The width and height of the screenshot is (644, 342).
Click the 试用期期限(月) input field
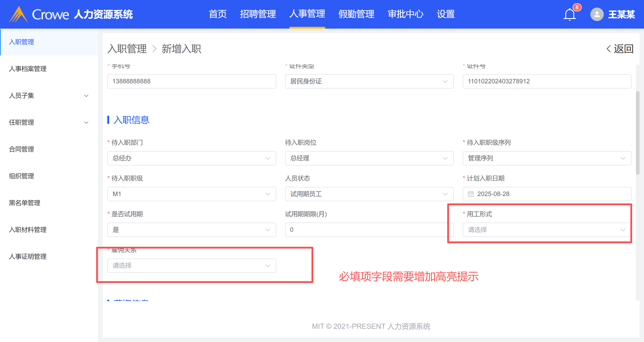369,230
